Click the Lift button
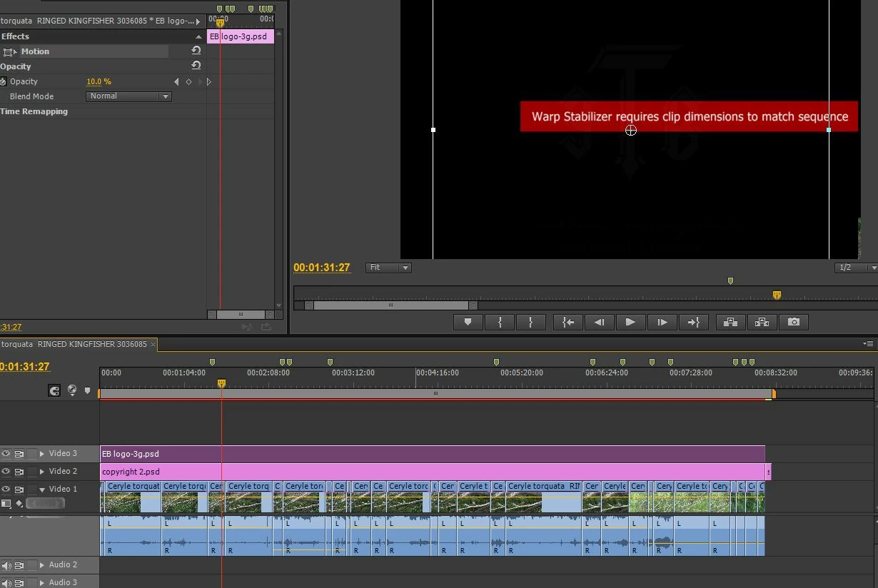 point(730,322)
